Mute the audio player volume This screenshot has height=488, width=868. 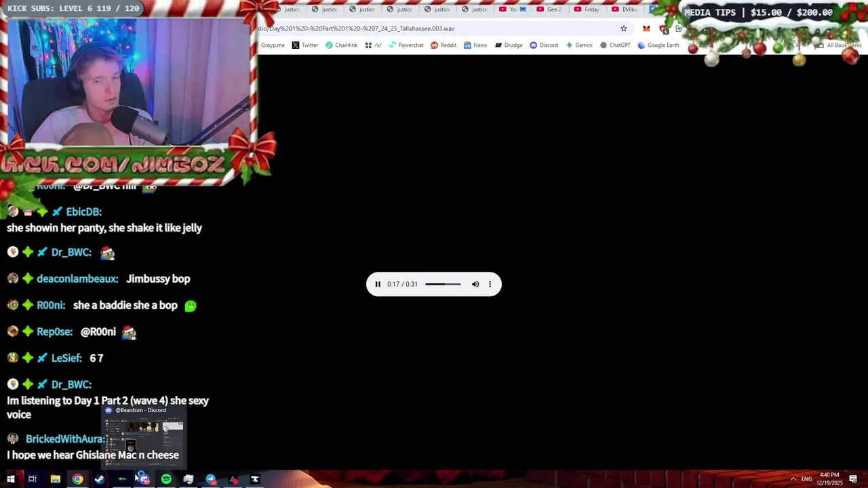(475, 284)
